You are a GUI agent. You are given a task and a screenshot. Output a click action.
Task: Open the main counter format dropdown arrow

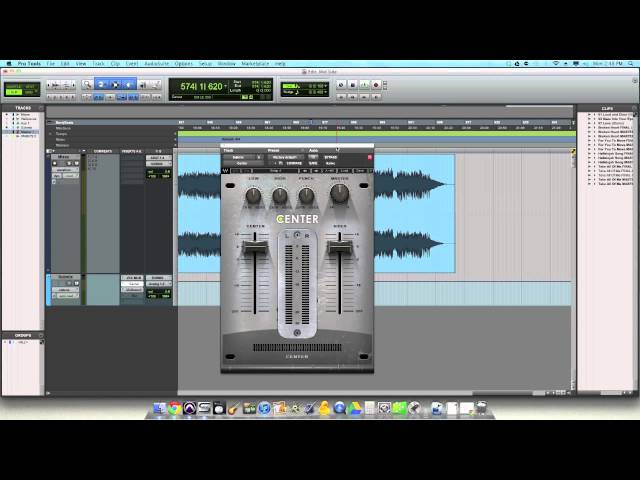point(226,87)
